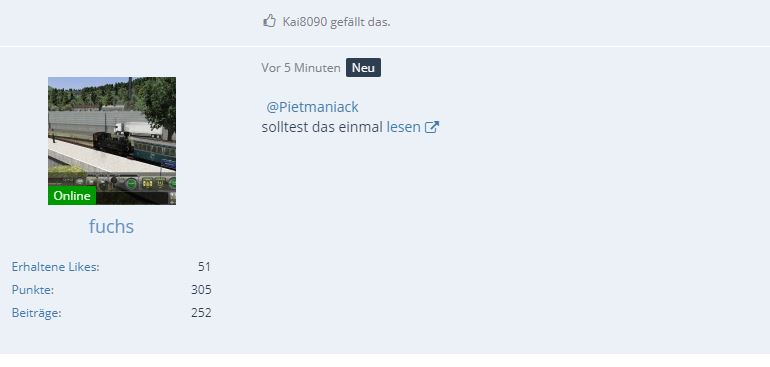Click the fuchs username link
770x367 pixels.
pyautogui.click(x=111, y=226)
